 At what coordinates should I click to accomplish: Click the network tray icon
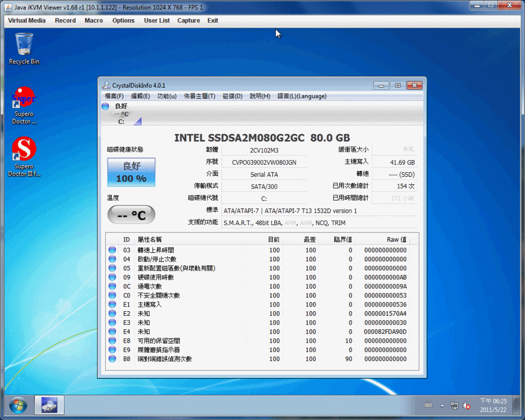(x=454, y=406)
